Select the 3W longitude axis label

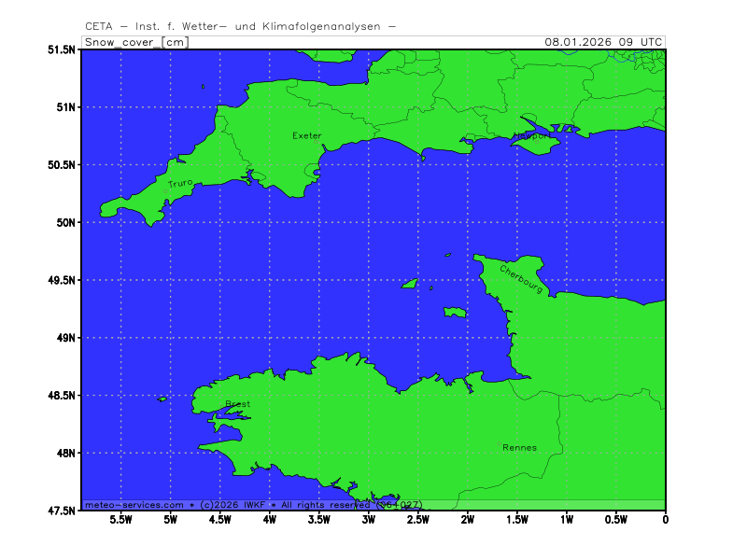pyautogui.click(x=368, y=521)
